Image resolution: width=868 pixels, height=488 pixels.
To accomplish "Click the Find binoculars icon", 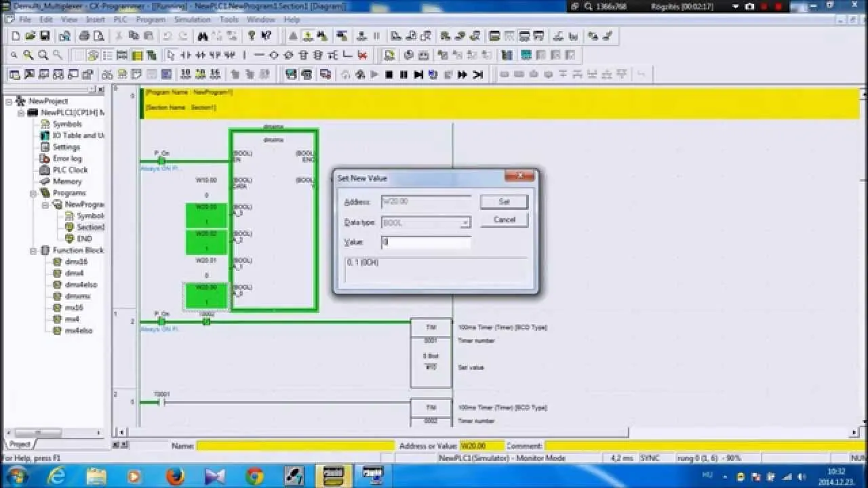I will pyautogui.click(x=202, y=36).
